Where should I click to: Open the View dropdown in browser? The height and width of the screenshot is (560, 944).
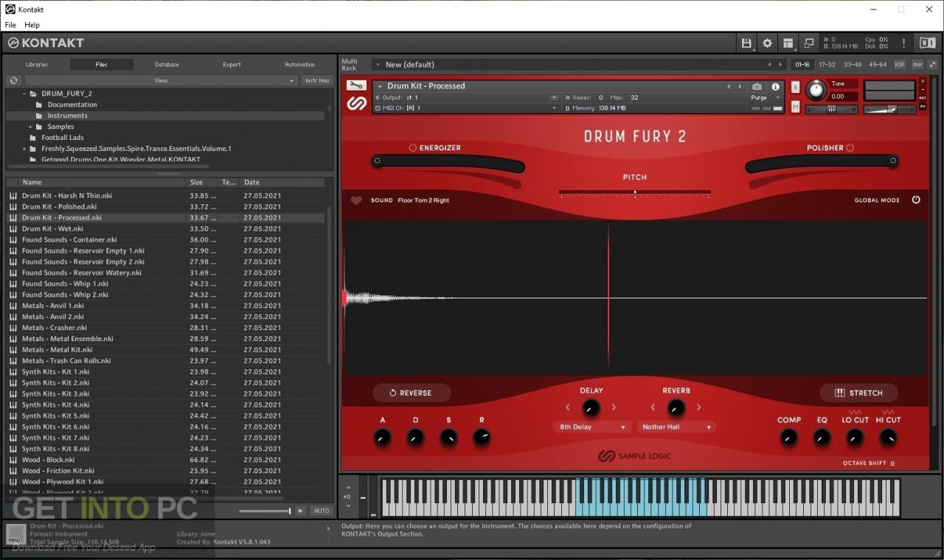coord(161,80)
